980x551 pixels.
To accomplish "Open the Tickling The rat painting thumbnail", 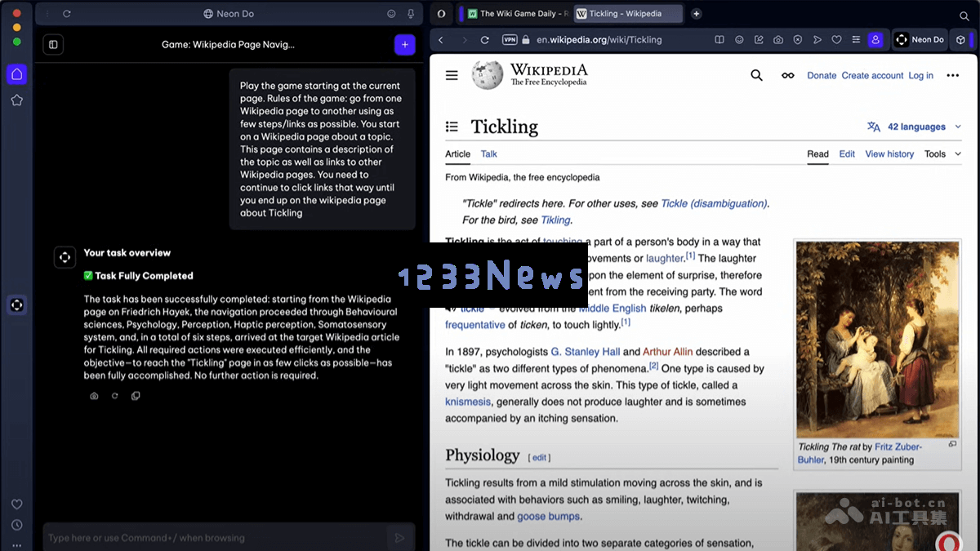I will pos(877,340).
